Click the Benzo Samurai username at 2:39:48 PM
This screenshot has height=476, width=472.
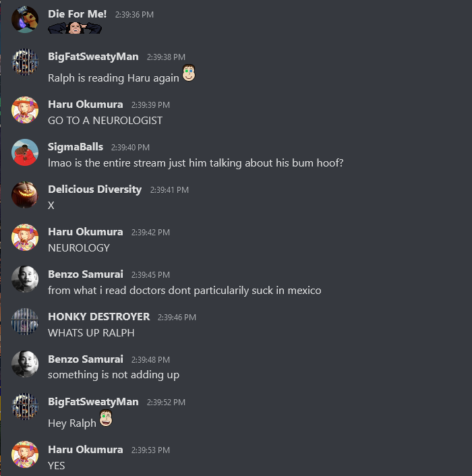click(x=86, y=359)
